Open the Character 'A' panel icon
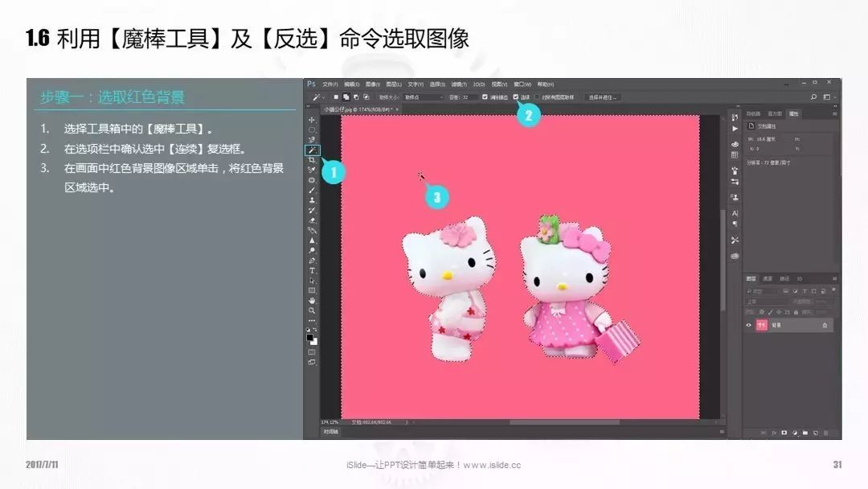 735,213
